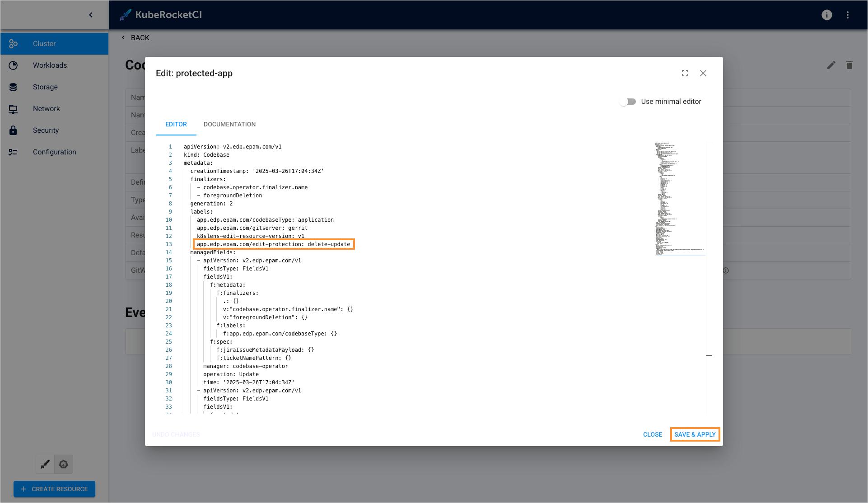868x503 pixels.
Task: Open Workloads section icon in sidebar
Action: [x=13, y=65]
